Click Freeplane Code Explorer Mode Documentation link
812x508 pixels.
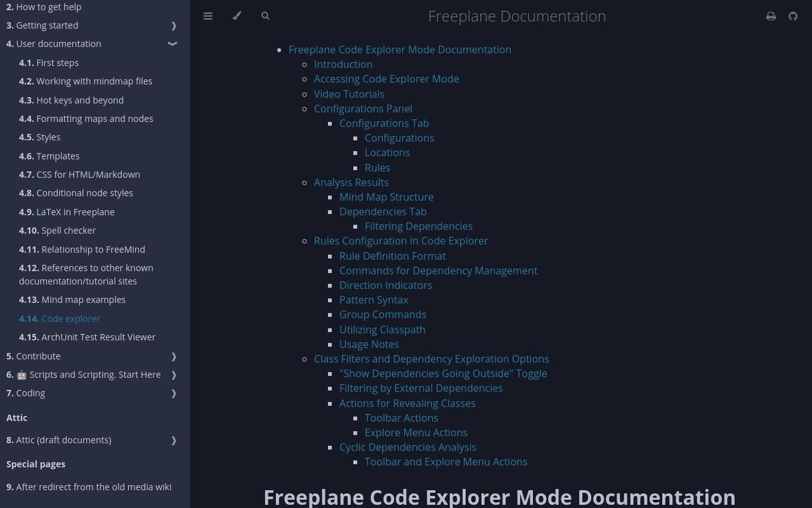[400, 50]
